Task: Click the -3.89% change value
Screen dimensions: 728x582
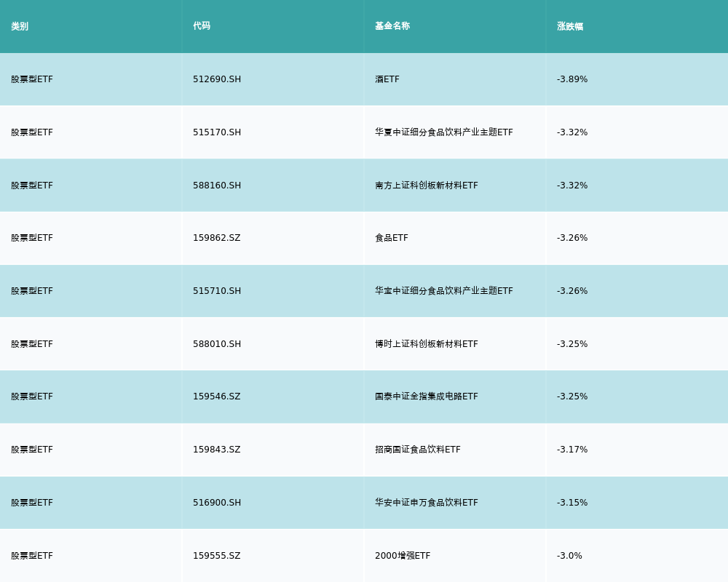Action: click(572, 79)
